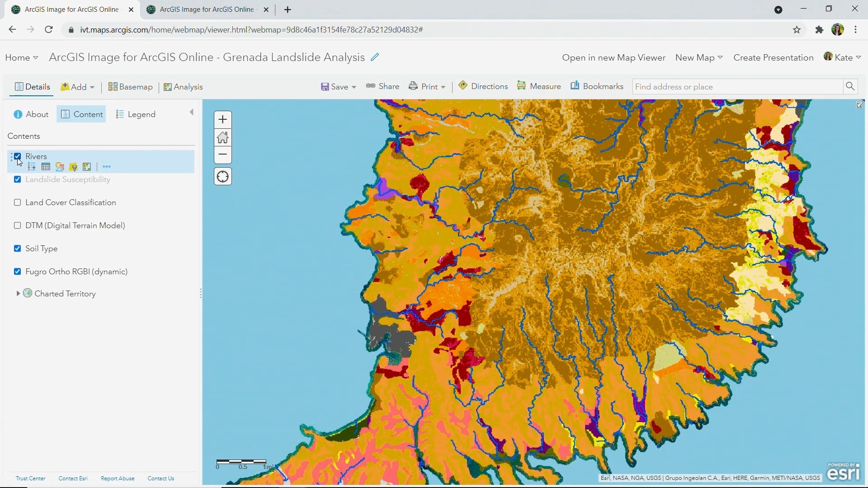
Task: Click the zoom in button on map
Action: [222, 119]
